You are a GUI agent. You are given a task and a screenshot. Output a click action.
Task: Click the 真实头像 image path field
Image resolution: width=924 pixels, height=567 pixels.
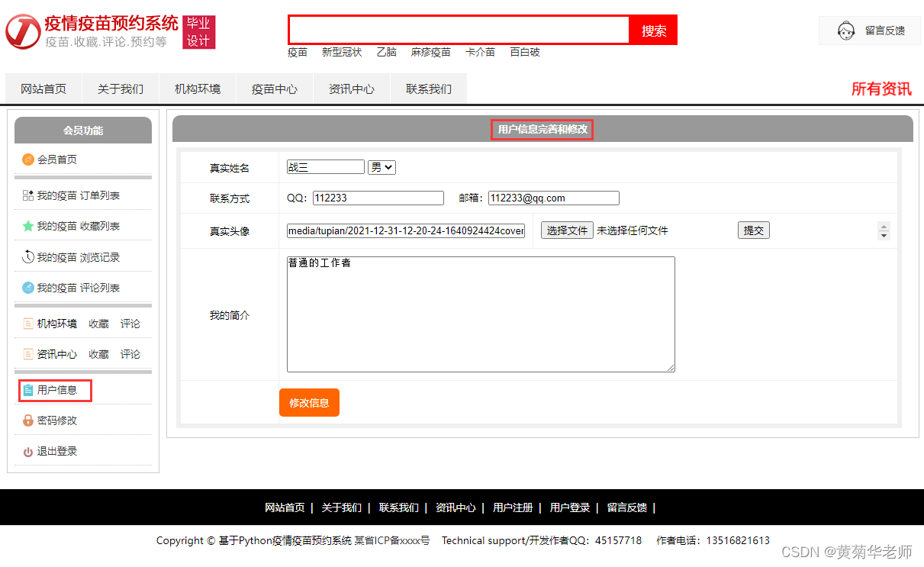pos(406,230)
